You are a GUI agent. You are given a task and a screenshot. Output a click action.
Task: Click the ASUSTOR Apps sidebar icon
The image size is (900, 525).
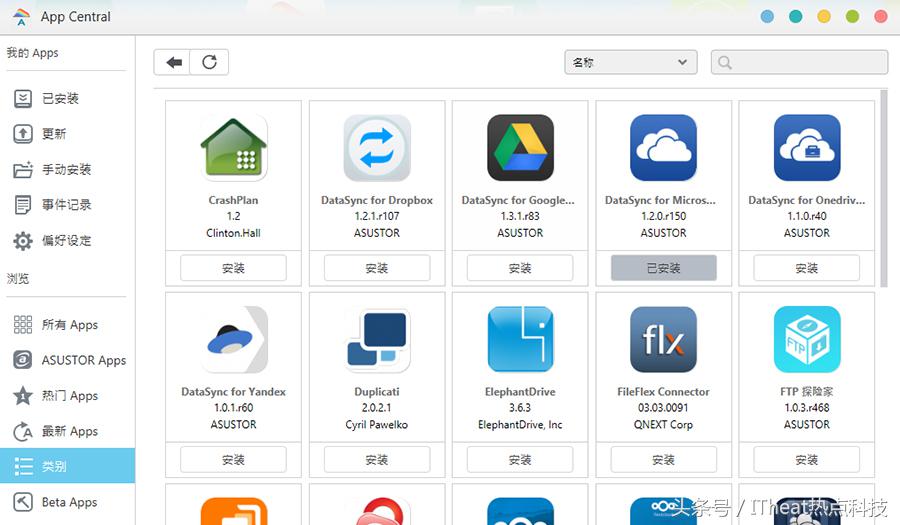pyautogui.click(x=23, y=360)
